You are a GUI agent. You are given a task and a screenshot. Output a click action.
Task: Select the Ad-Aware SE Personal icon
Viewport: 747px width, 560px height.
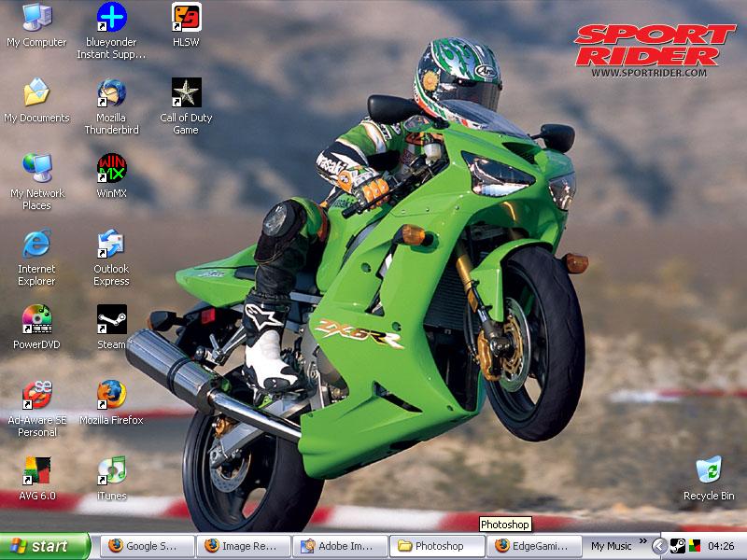click(x=36, y=396)
